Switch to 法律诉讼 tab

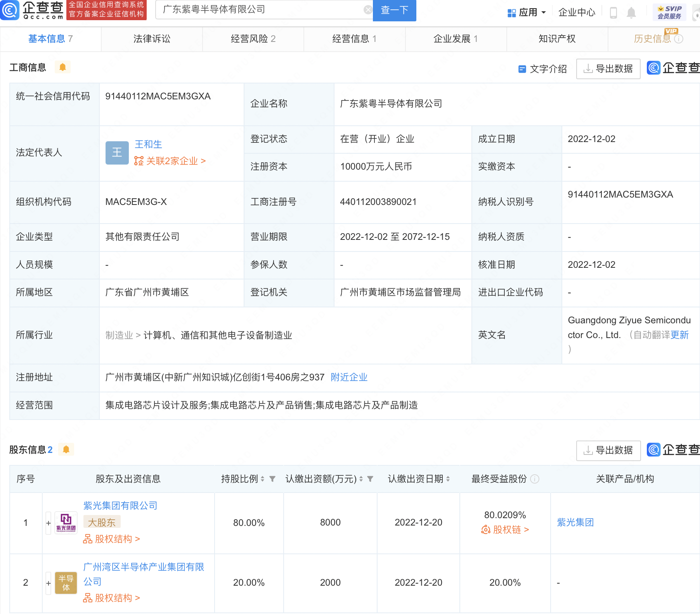click(x=152, y=39)
